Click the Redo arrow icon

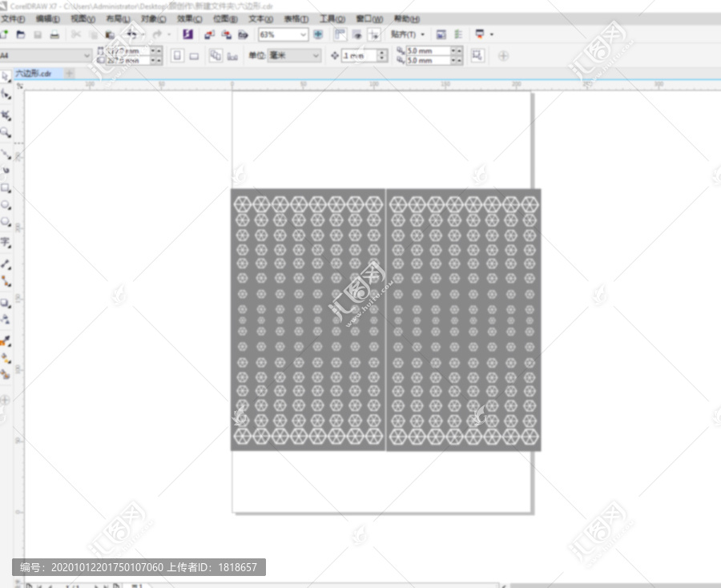pyautogui.click(x=157, y=34)
